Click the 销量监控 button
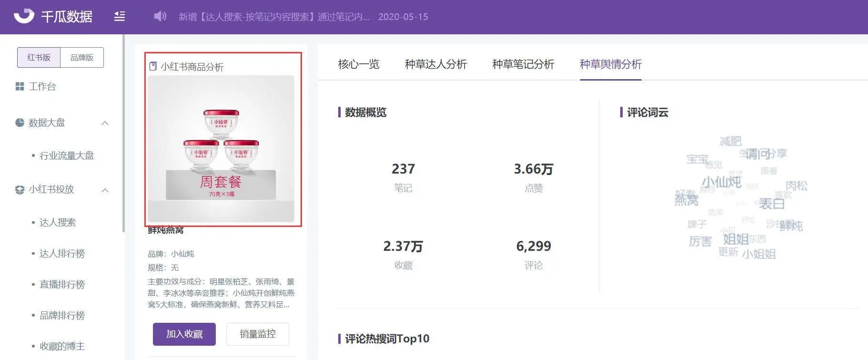This screenshot has height=360, width=868. 258,334
